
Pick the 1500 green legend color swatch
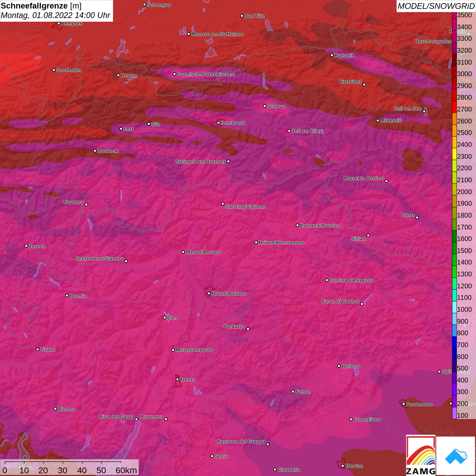pos(454,248)
